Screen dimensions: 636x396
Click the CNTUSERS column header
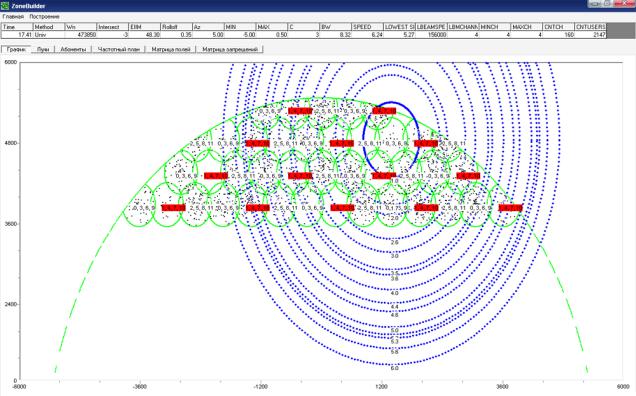pyautogui.click(x=590, y=27)
